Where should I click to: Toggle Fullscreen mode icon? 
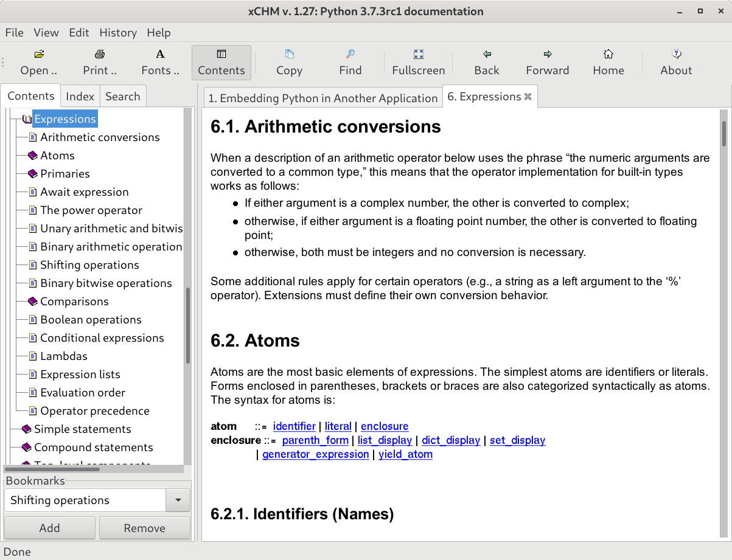(x=419, y=55)
